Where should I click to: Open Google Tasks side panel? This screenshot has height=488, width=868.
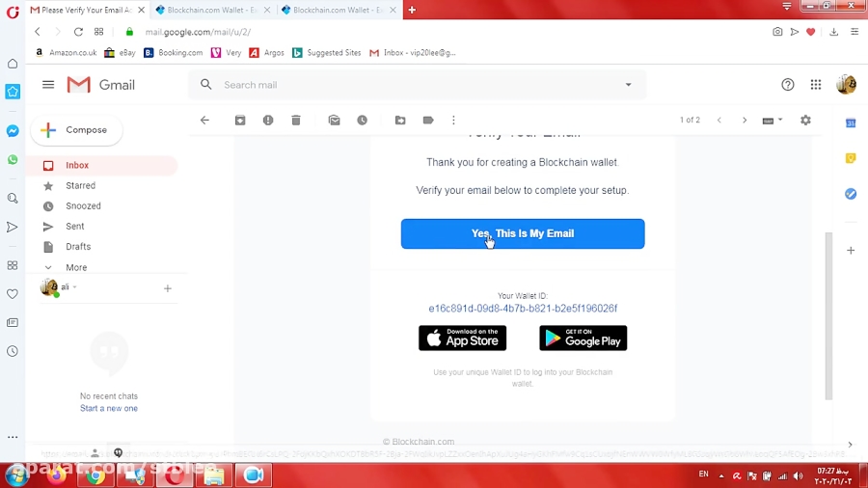click(851, 194)
